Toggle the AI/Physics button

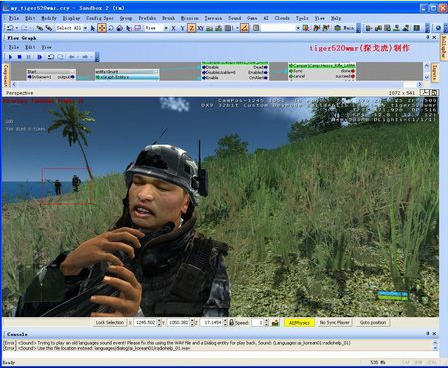coord(299,323)
